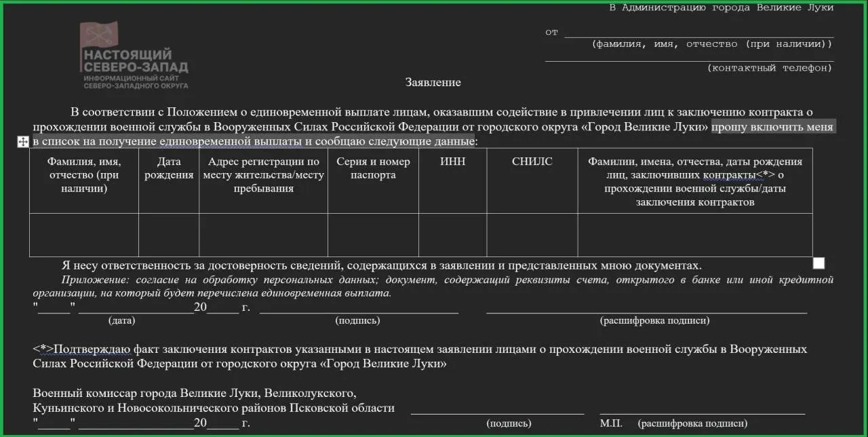The height and width of the screenshot is (437, 868).
Task: Click line 'организации, на который будет перечислена единовременная выплата.'
Action: point(212,293)
